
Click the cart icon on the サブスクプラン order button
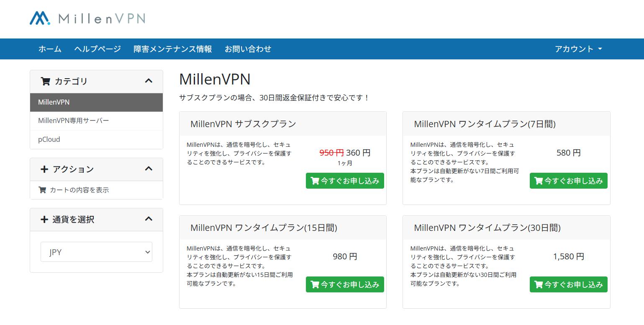tap(315, 181)
